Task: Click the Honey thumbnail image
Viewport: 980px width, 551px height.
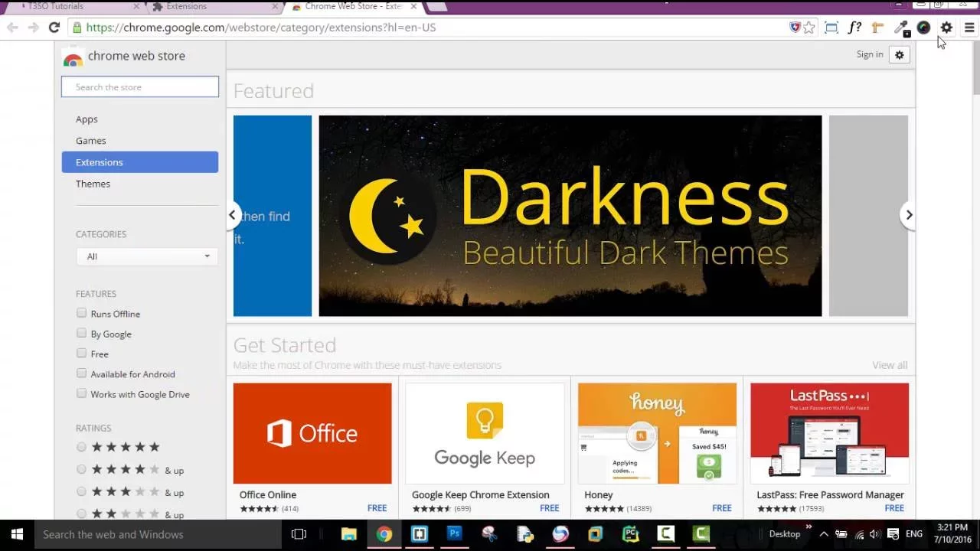Action: click(658, 433)
